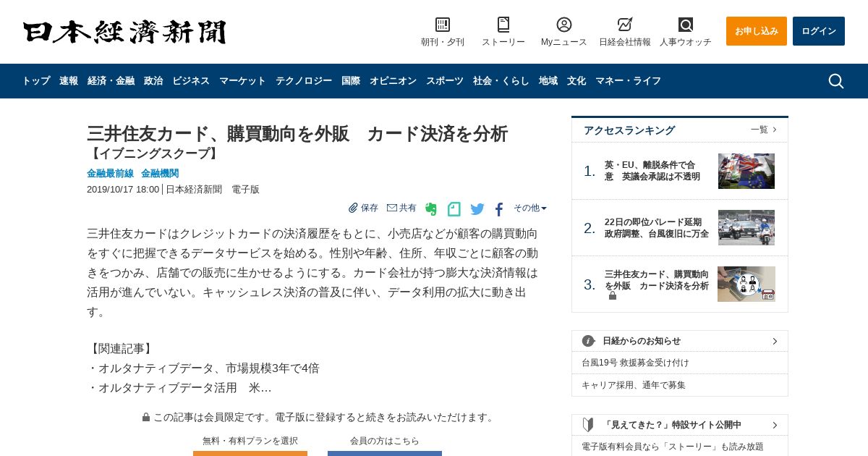Open the 人事ウオッチ search icon

[686, 25]
